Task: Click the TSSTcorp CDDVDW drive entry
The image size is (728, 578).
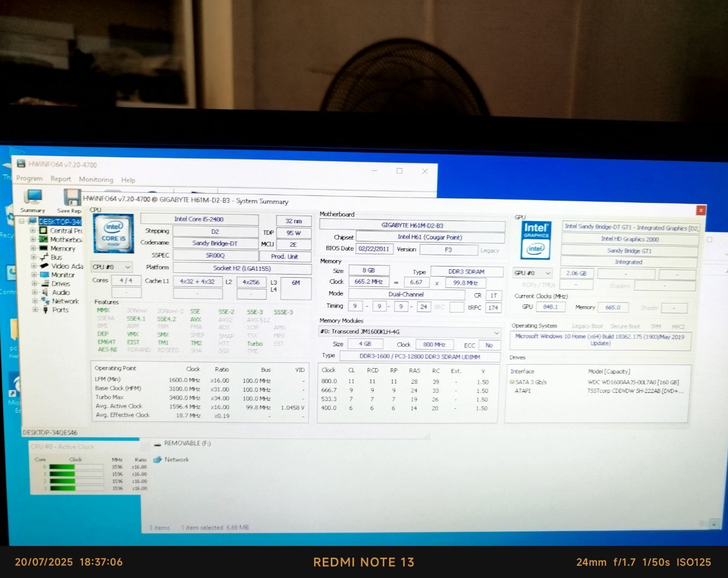Action: pyautogui.click(x=635, y=391)
